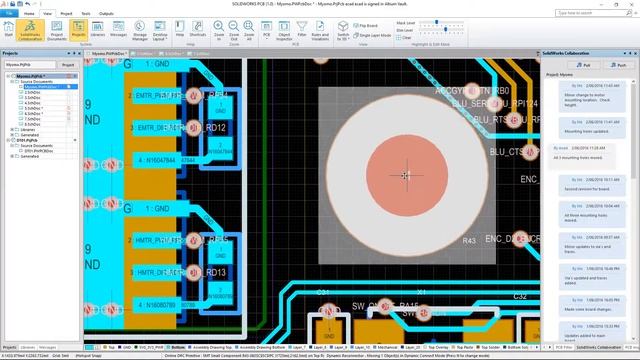This screenshot has width=640, height=360.
Task: Click the Zoom In magnifier icon
Action: tap(219, 31)
